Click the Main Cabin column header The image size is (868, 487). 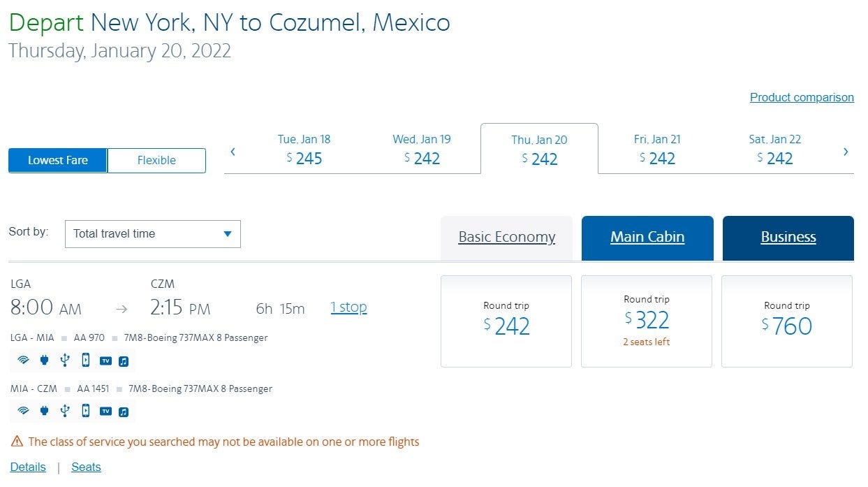647,238
